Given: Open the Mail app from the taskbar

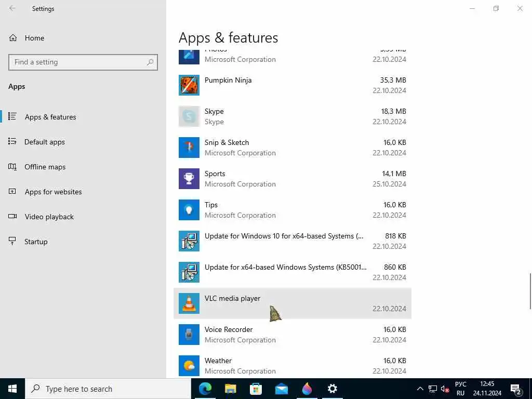Looking at the screenshot, I should [x=281, y=389].
